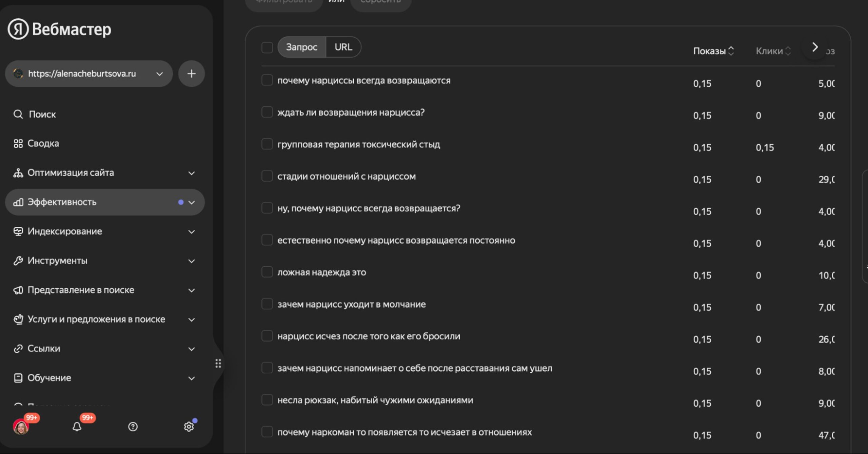
Task: Sort by Показы column arrows
Action: [x=731, y=51]
